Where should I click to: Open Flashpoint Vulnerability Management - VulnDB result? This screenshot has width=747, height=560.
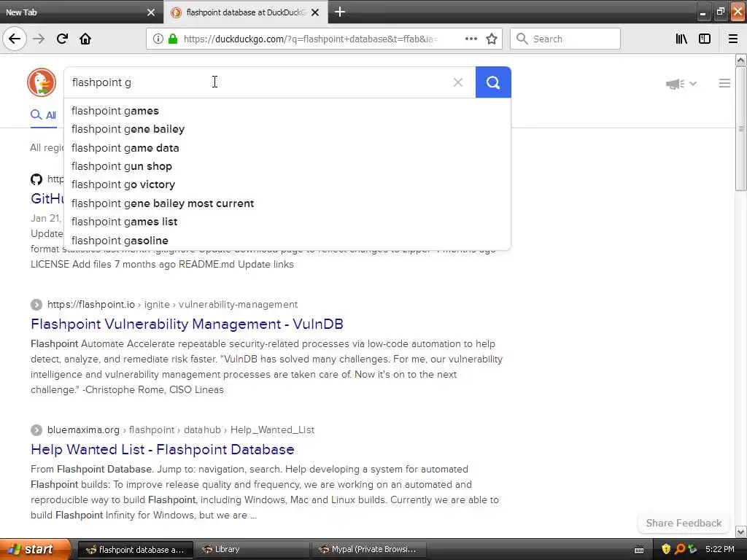click(187, 324)
